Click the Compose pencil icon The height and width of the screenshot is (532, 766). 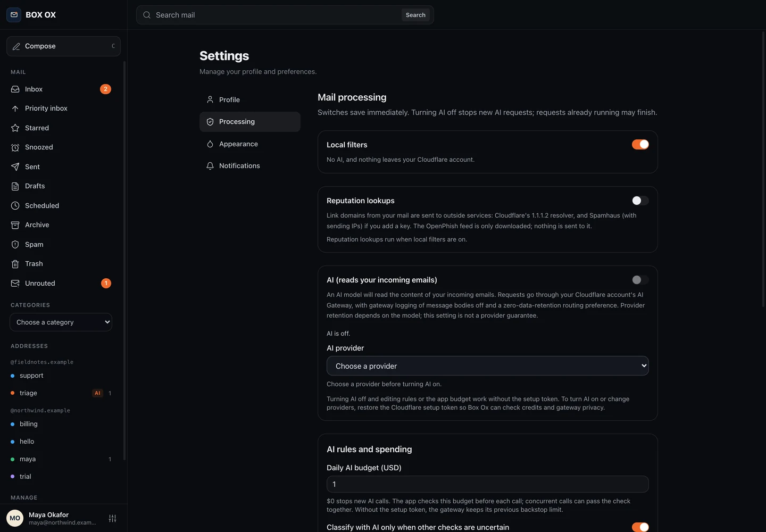[x=16, y=46]
